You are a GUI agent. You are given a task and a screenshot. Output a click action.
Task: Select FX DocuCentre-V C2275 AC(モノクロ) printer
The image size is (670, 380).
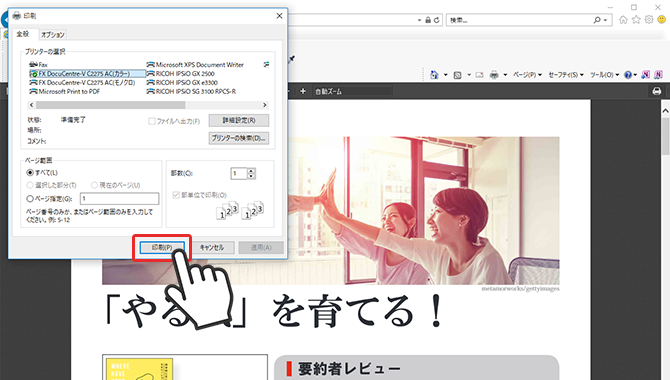[82, 82]
